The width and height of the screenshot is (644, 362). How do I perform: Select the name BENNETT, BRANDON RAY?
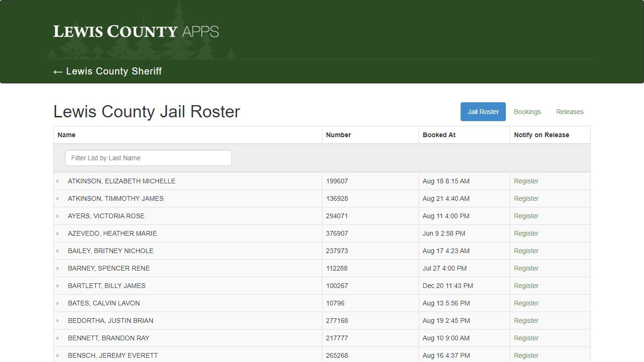pyautogui.click(x=108, y=338)
